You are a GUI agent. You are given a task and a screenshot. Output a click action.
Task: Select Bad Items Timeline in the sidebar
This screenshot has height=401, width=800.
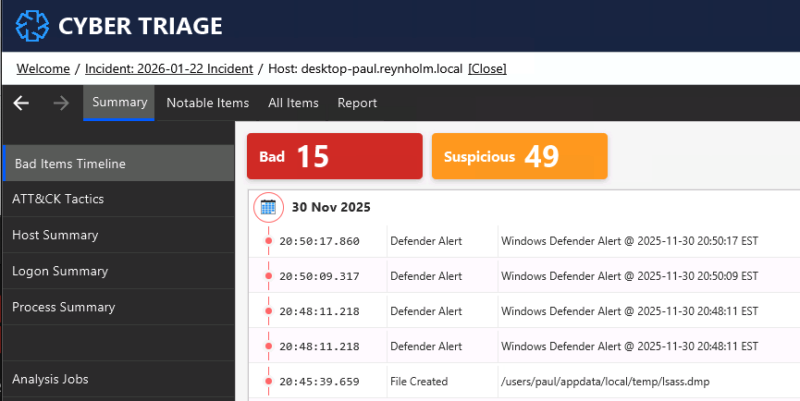(x=70, y=164)
